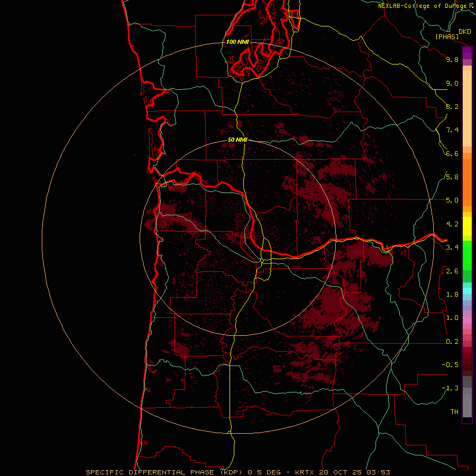Click the DKD units label above color bar
This screenshot has height=476, width=476.
point(464,32)
